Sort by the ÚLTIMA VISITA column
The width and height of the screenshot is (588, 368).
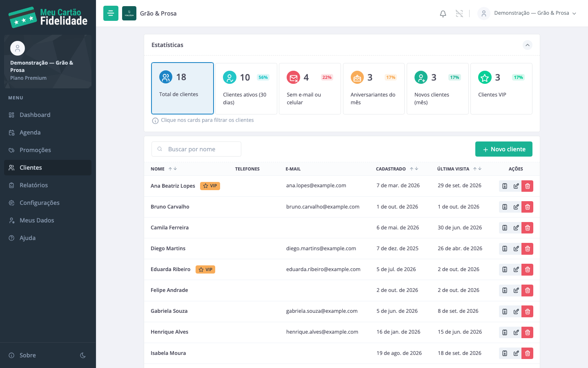(459, 169)
